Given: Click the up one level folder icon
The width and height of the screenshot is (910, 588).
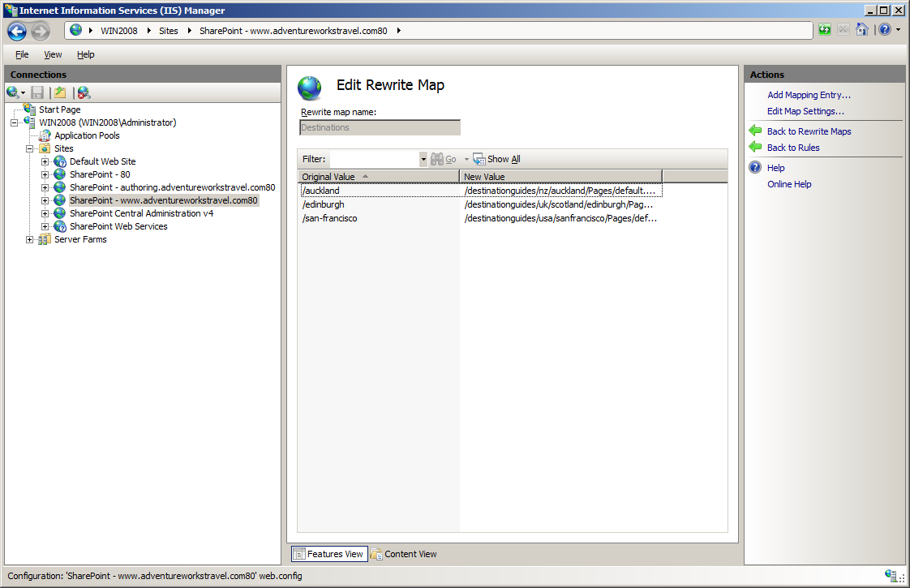Looking at the screenshot, I should pos(60,92).
